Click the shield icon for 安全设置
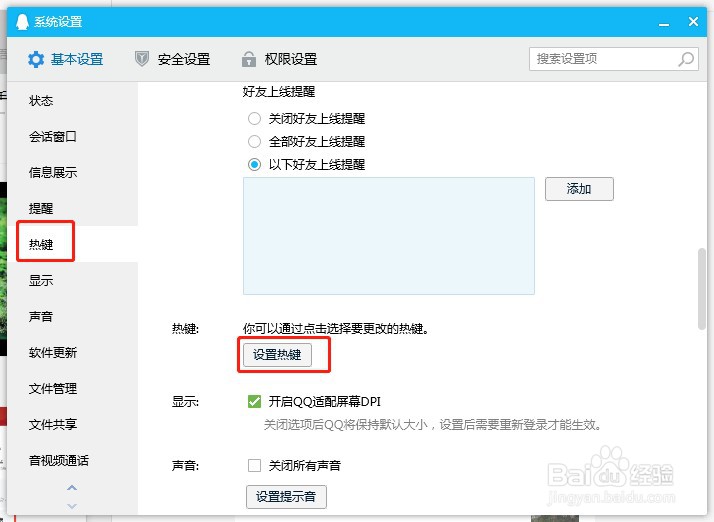 point(142,59)
